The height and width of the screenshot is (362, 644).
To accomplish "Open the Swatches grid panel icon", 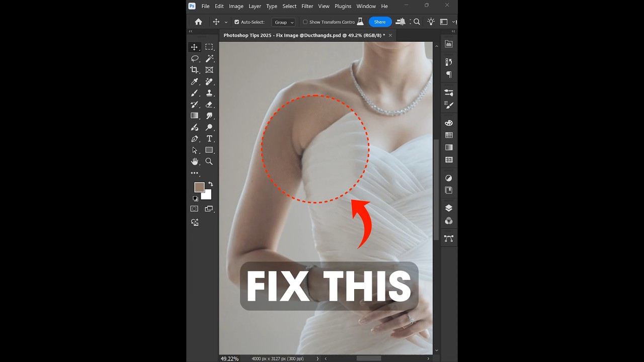I will point(449,135).
